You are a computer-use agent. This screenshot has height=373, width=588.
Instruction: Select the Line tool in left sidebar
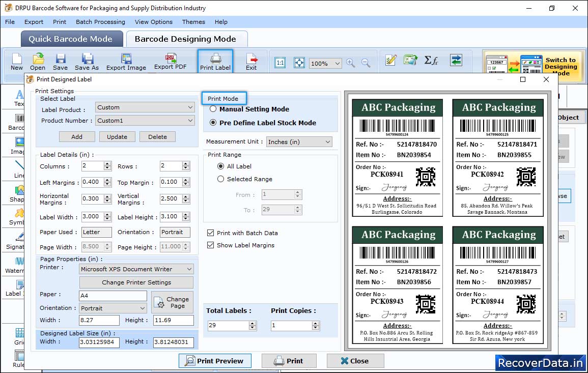19,169
